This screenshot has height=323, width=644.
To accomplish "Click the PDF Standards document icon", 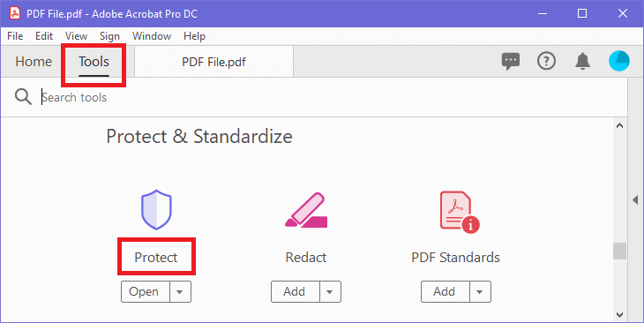I will [459, 212].
